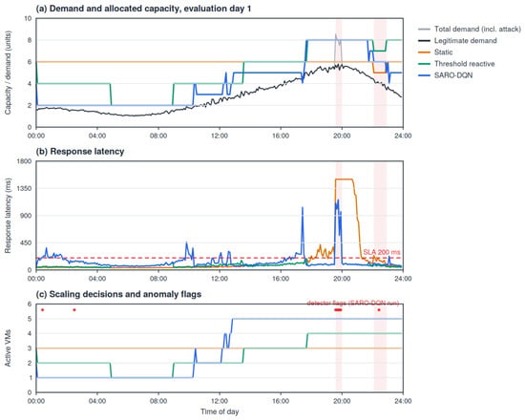Click the Total demand legend line swatch
Viewport: 525px width, 420px height.
pos(424,30)
